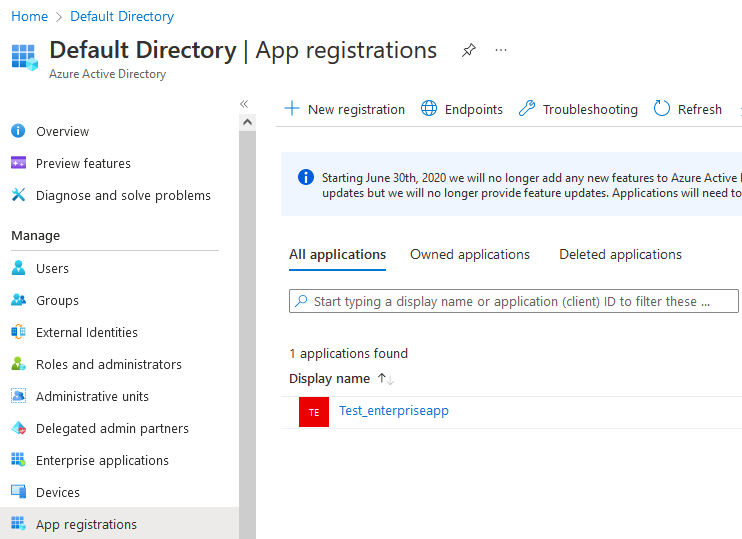This screenshot has height=539, width=742.
Task: Click the Endpoints globe icon
Action: 429,108
